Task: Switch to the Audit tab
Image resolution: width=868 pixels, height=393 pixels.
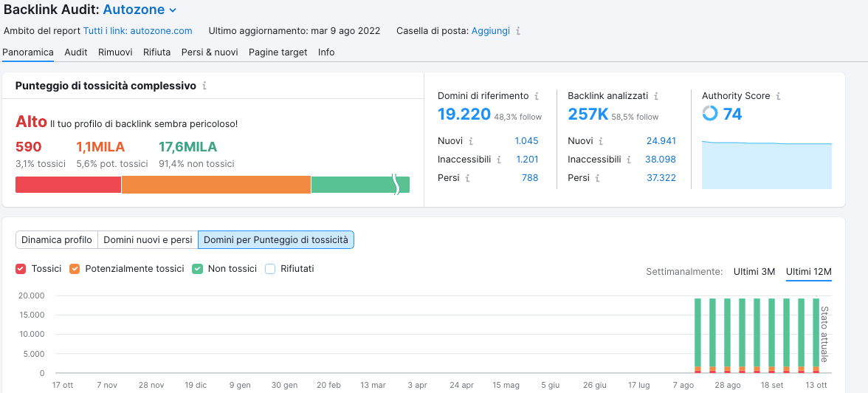Action: (75, 52)
